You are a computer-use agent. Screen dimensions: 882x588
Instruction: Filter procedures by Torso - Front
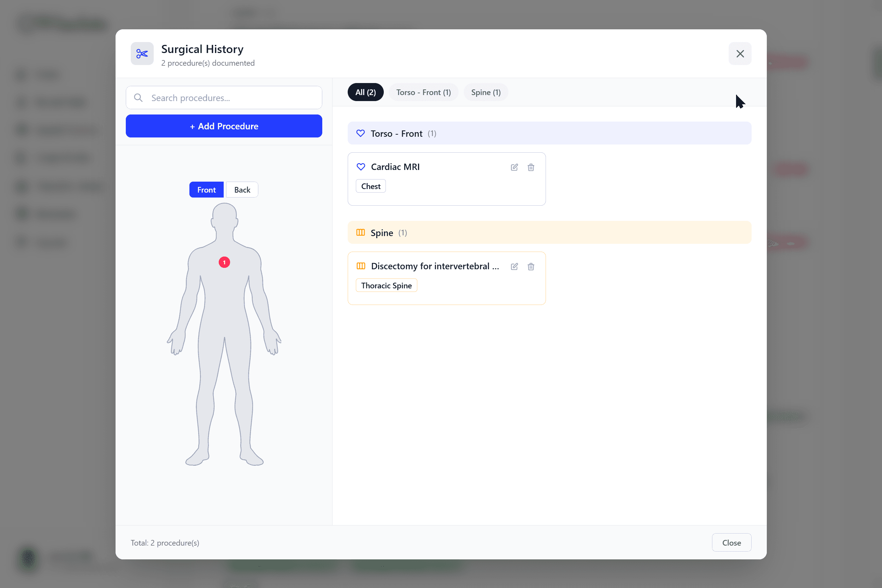[x=423, y=92]
